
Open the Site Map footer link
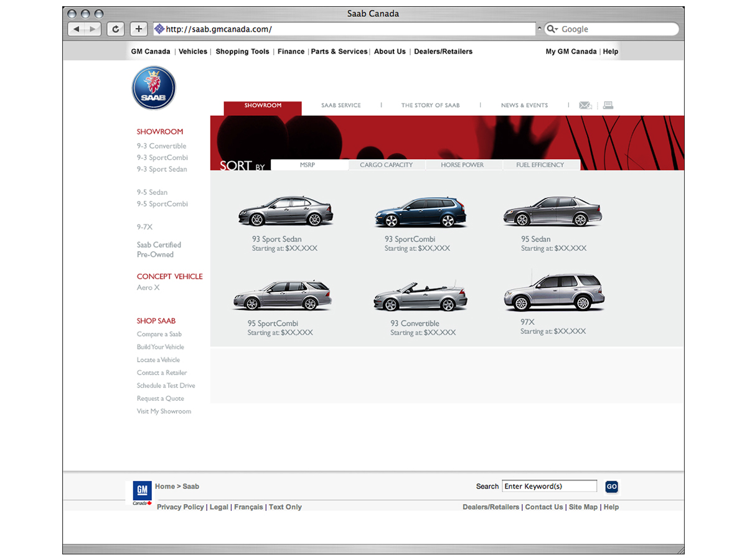(583, 507)
